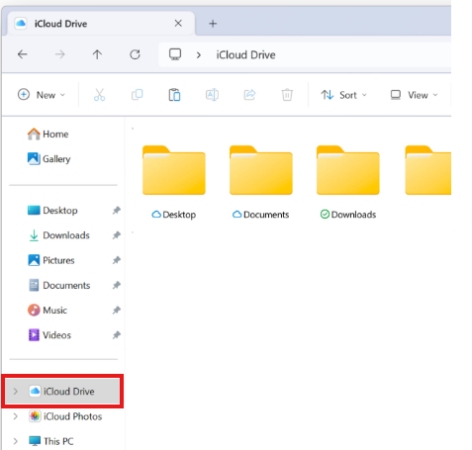The width and height of the screenshot is (472, 450).
Task: Click the Cut scissors icon
Action: click(x=99, y=95)
